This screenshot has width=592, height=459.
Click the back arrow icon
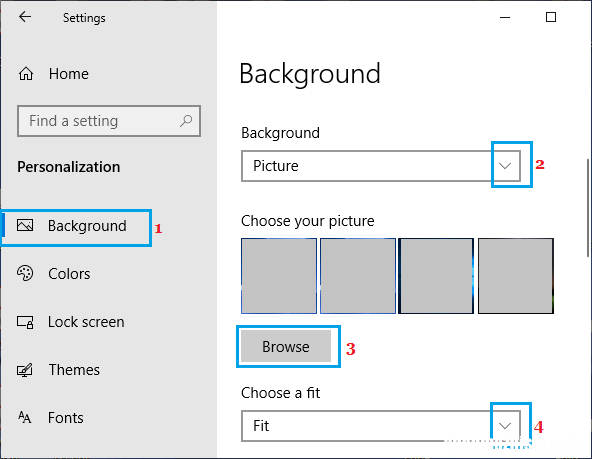pyautogui.click(x=25, y=17)
